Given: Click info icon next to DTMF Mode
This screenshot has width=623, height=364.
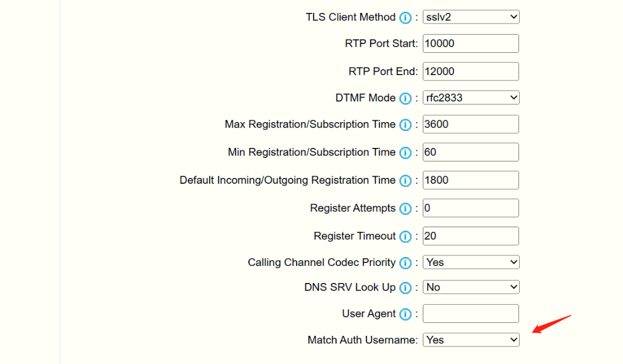Looking at the screenshot, I should [x=405, y=99].
